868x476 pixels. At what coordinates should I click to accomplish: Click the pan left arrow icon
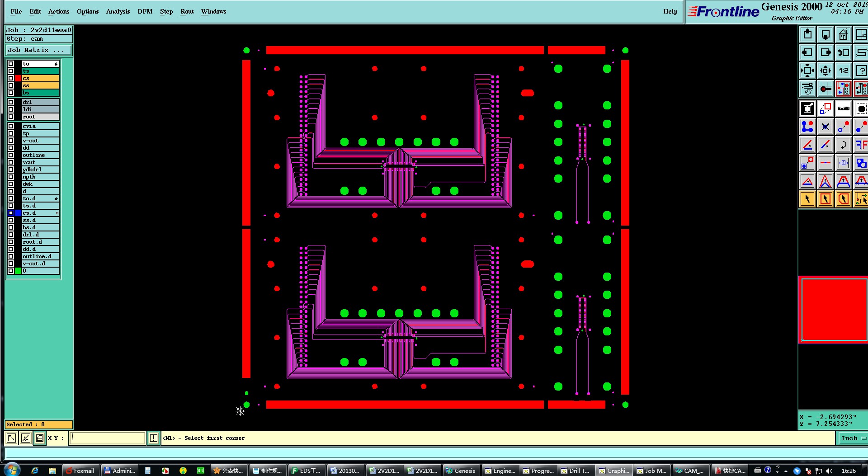coord(807,52)
